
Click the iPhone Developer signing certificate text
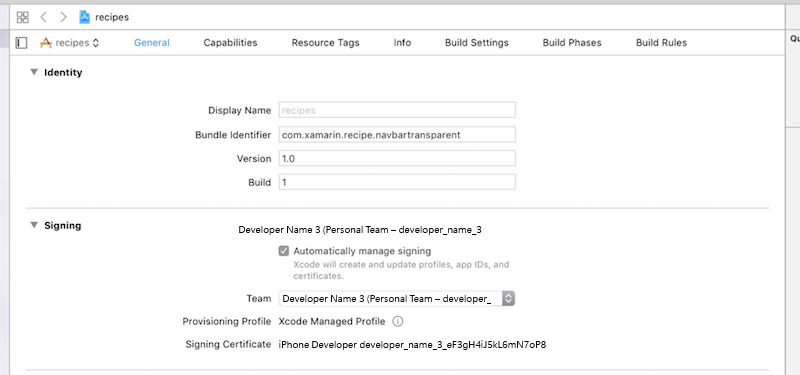tap(412, 345)
